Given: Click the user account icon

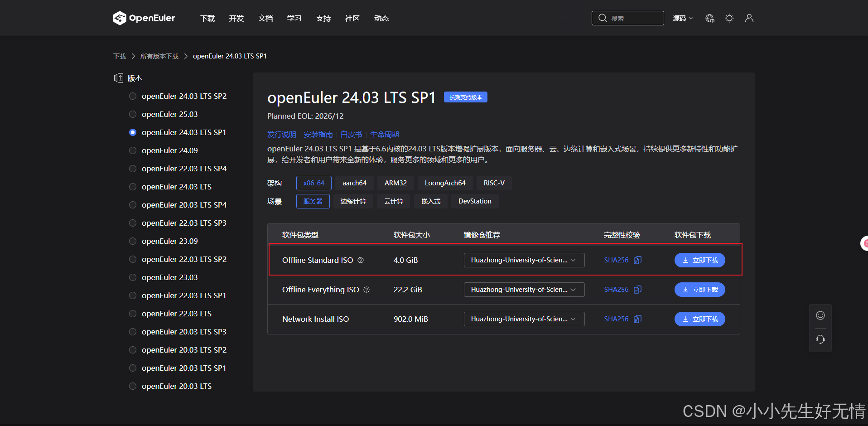Looking at the screenshot, I should pyautogui.click(x=749, y=18).
